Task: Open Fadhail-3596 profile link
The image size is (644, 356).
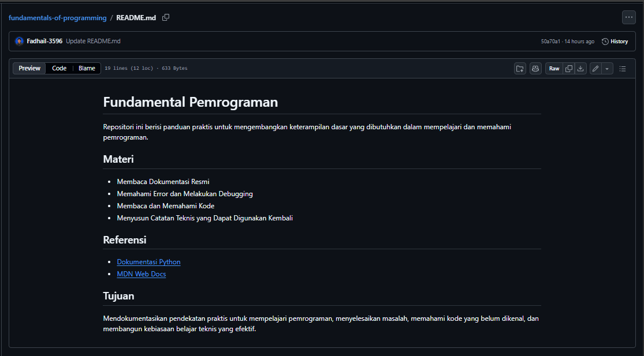Action: coord(44,42)
